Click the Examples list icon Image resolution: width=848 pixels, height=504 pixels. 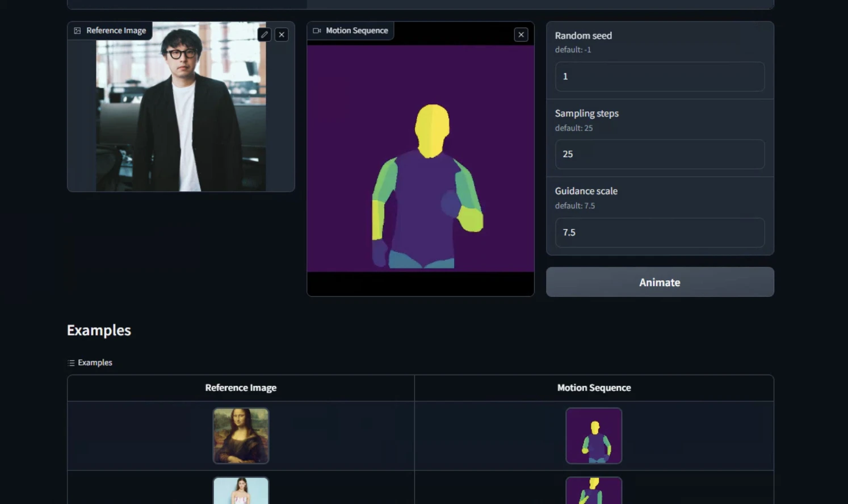[71, 363]
